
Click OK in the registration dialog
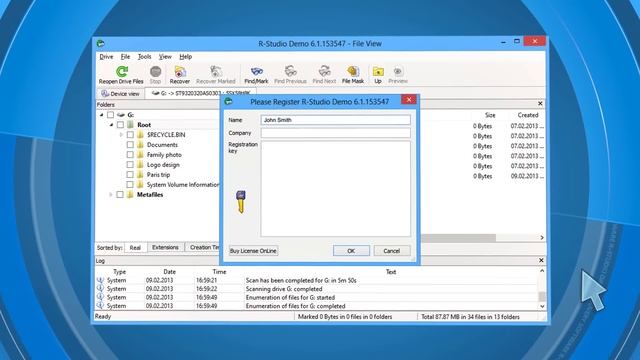(x=351, y=251)
